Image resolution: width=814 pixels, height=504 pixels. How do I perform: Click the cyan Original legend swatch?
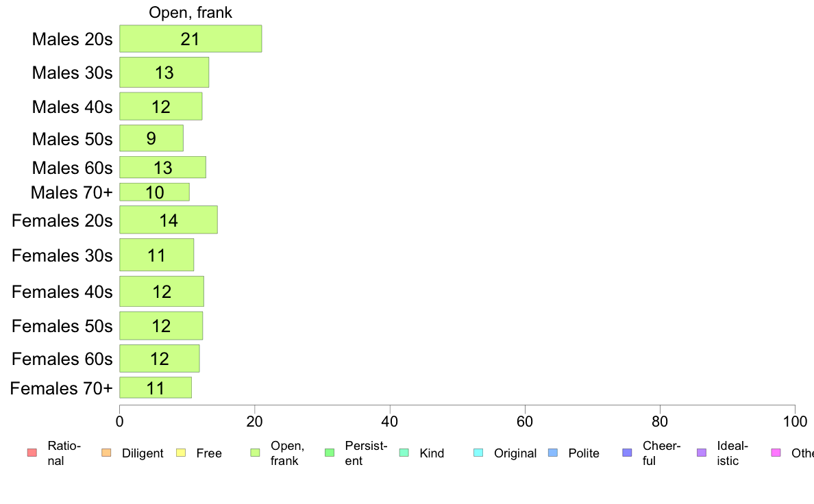(478, 453)
